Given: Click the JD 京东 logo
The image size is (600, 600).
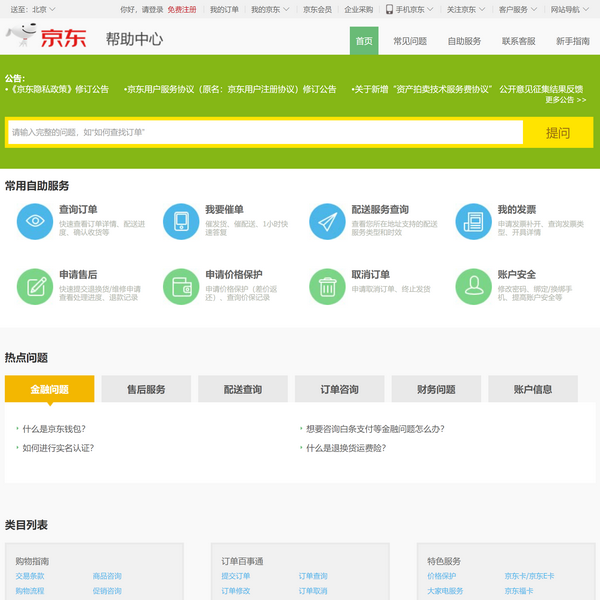Looking at the screenshot, I should [x=47, y=38].
